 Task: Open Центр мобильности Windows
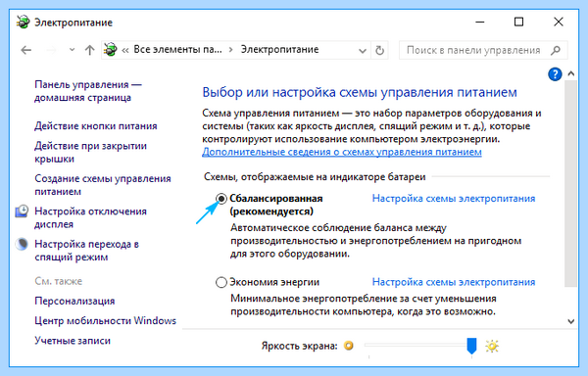coord(106,321)
